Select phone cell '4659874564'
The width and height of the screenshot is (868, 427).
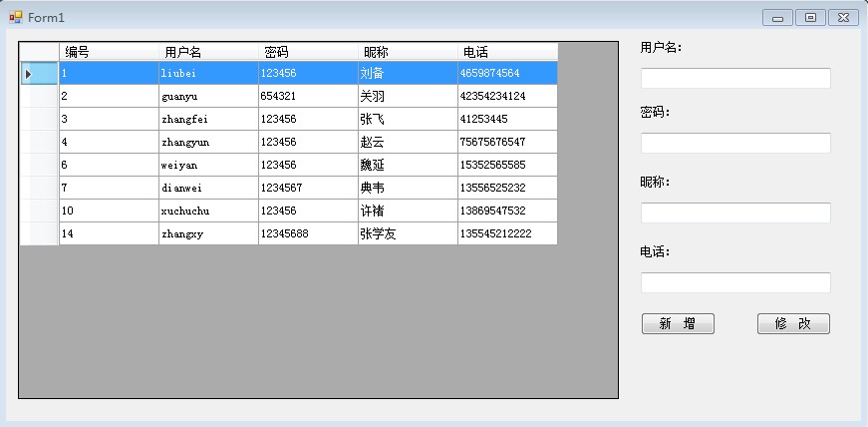coord(507,73)
